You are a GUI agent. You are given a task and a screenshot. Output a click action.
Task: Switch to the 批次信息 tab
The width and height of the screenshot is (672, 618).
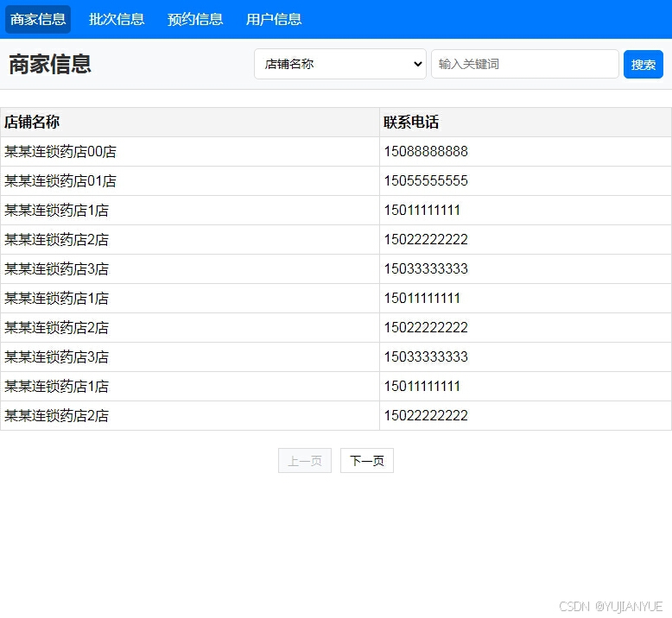click(x=117, y=19)
